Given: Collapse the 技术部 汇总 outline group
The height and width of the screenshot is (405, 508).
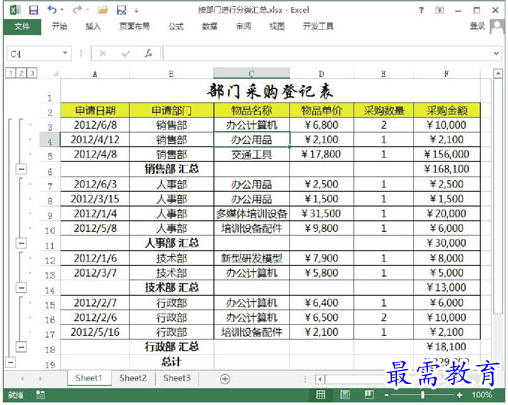Looking at the screenshot, I should 21,287.
